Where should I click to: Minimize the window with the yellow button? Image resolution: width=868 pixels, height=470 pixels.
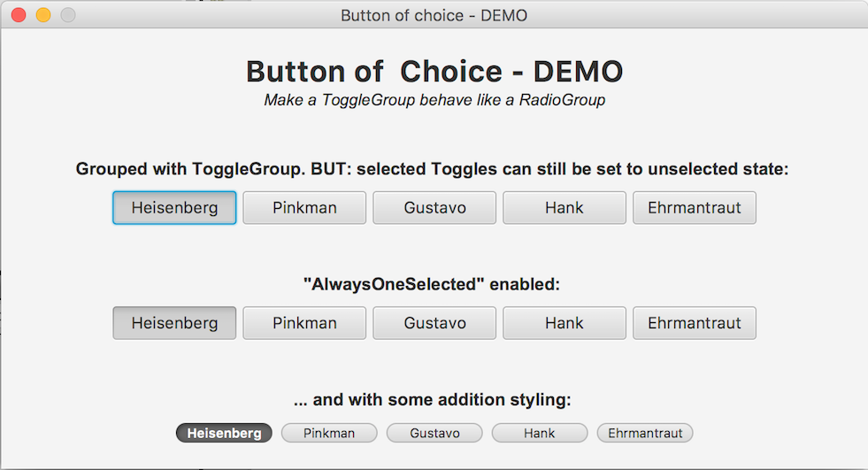[x=43, y=15]
